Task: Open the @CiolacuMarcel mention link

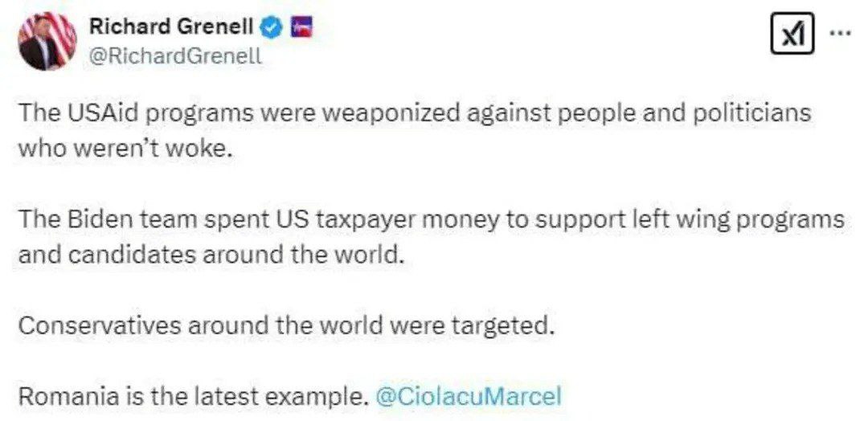Action: pyautogui.click(x=469, y=396)
